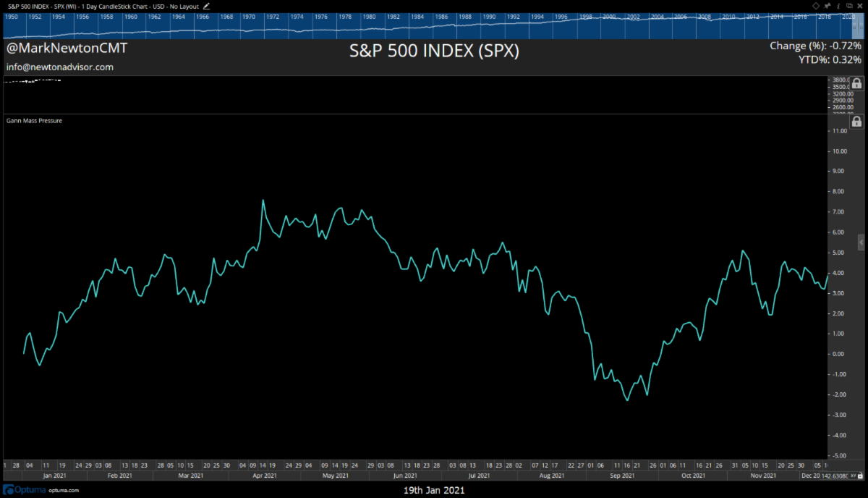This screenshot has height=498, width=868.
Task: Click the pencil edit icon beside No Layout
Action: 207,6
